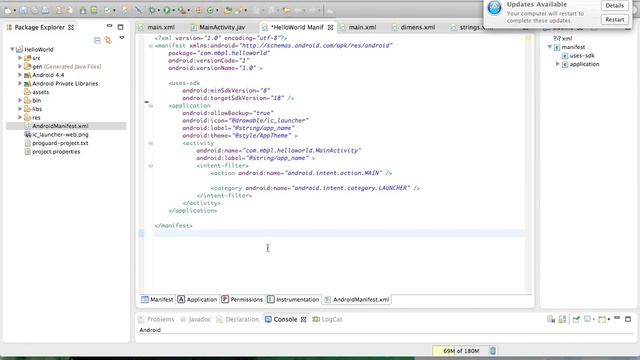
Task: Expand the src folder
Action: click(x=20, y=58)
